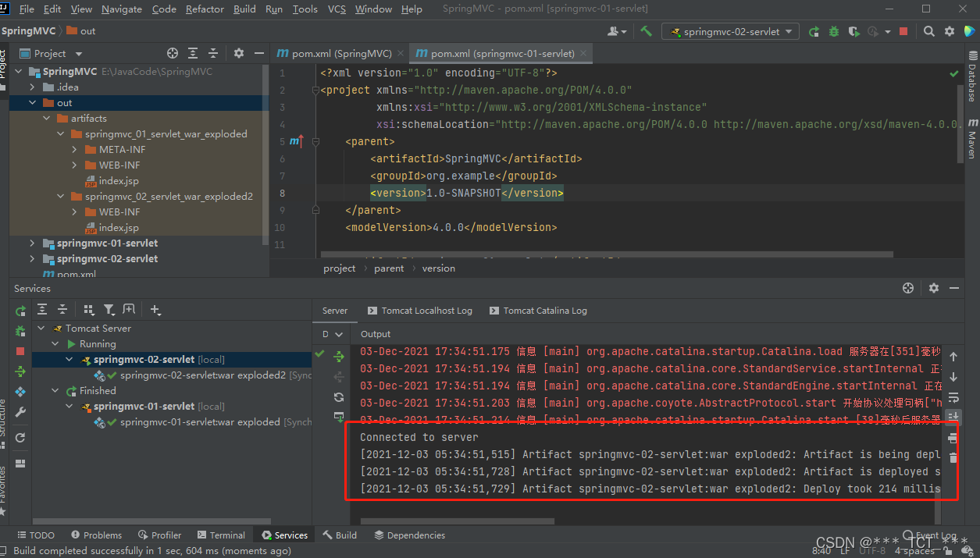
Task: Open the Profiler tool window
Action: point(159,535)
